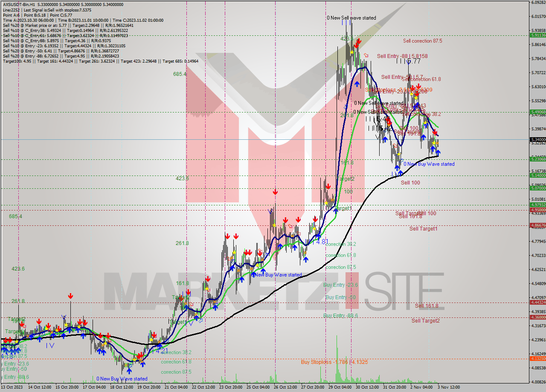Click the orange 4.13250 stoploss price tag
The image size is (546, 392).
[x=537, y=358]
